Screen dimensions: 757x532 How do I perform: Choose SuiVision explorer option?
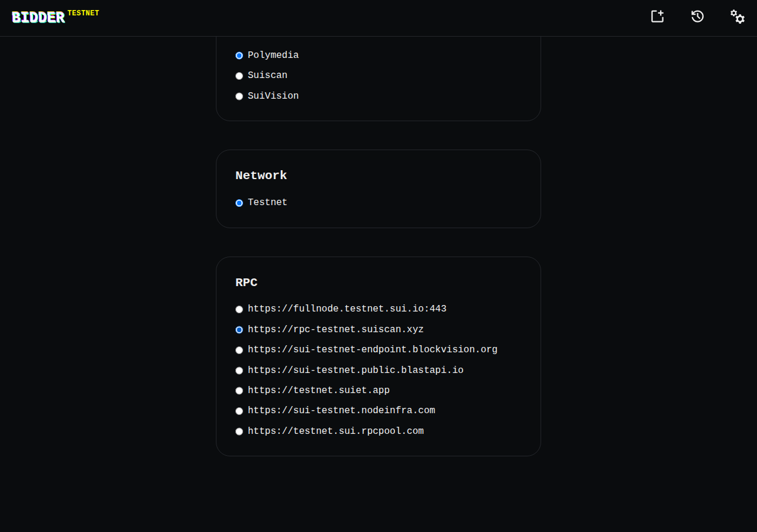click(x=240, y=96)
